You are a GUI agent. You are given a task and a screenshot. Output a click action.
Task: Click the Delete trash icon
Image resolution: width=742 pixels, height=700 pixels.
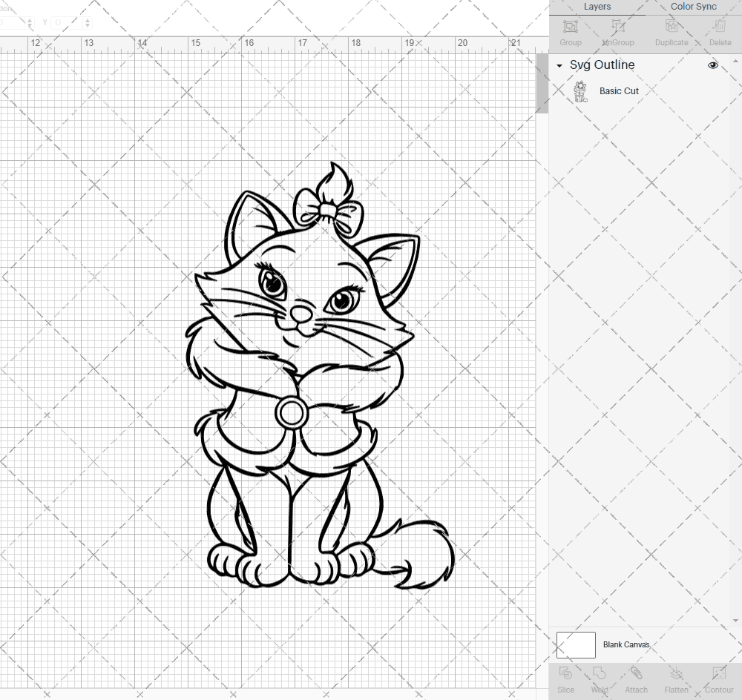coord(720,27)
